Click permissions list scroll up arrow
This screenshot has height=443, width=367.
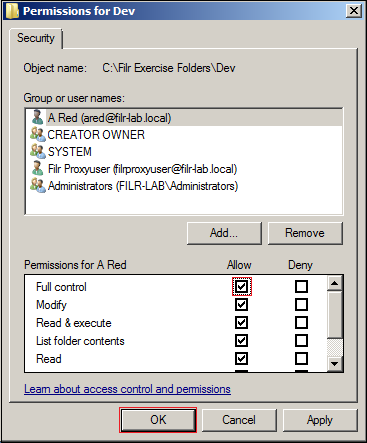(x=334, y=283)
